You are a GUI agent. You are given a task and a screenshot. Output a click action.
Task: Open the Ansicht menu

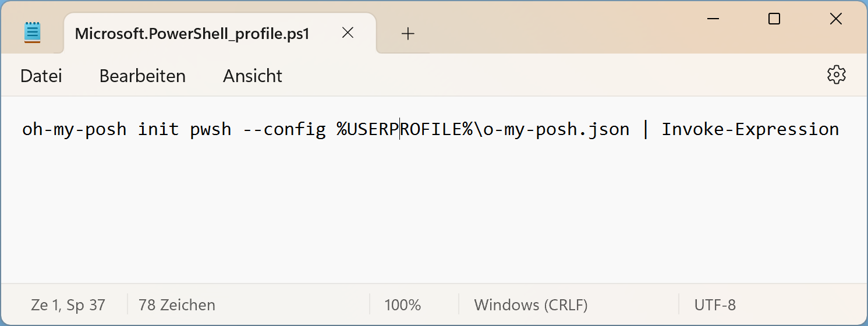click(x=253, y=76)
